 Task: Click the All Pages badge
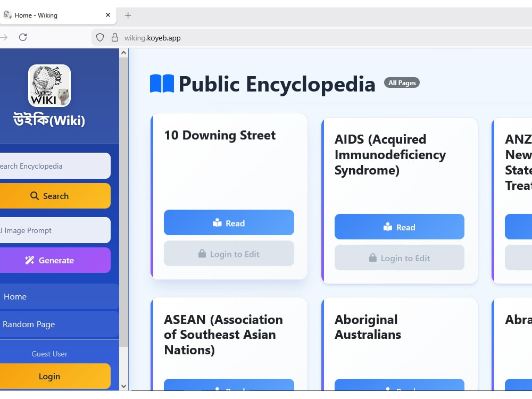point(402,83)
